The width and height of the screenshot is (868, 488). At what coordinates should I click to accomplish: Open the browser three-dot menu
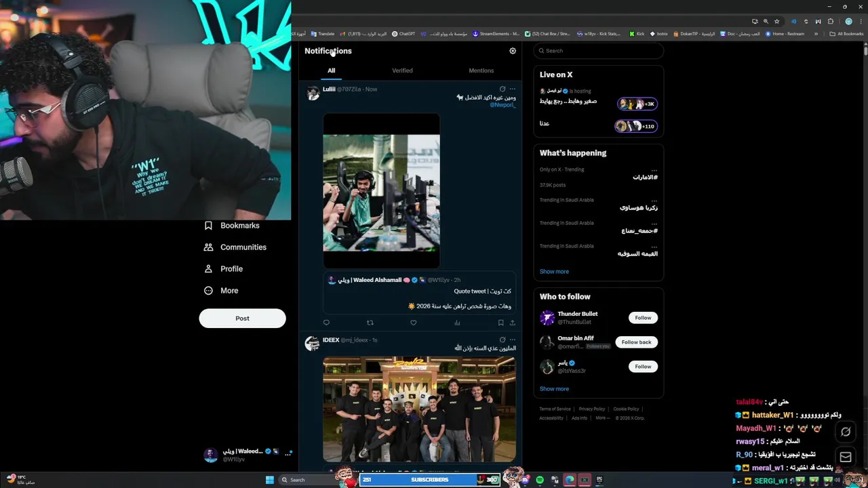click(x=861, y=21)
